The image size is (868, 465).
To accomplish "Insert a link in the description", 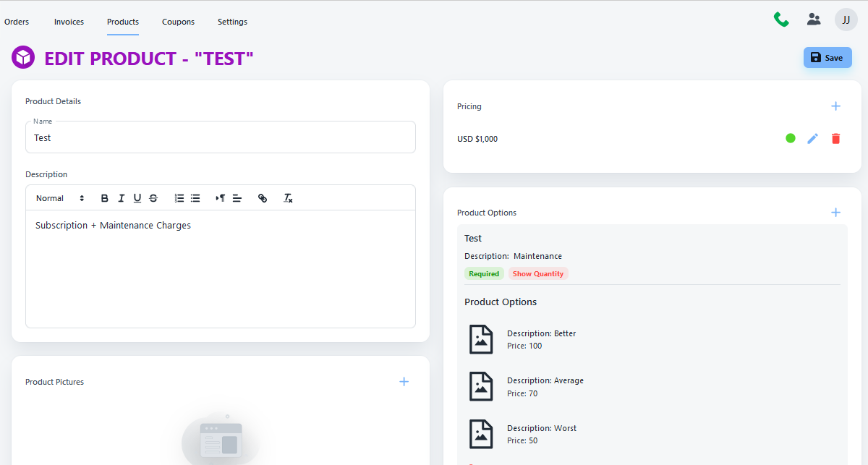I will point(263,198).
